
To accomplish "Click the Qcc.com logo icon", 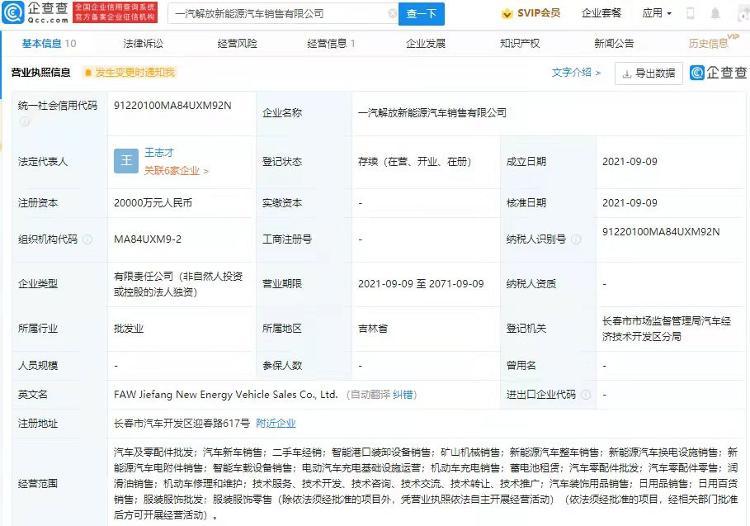I will click(x=13, y=13).
